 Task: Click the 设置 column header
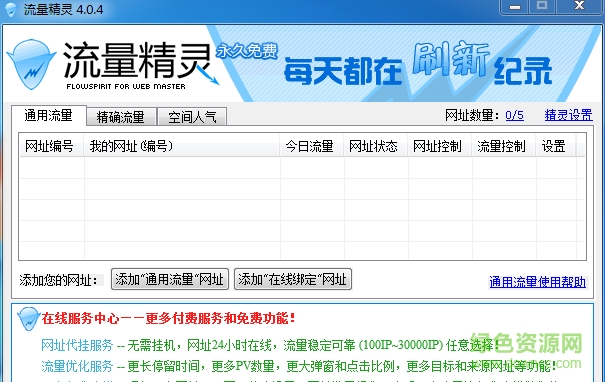pyautogui.click(x=556, y=146)
